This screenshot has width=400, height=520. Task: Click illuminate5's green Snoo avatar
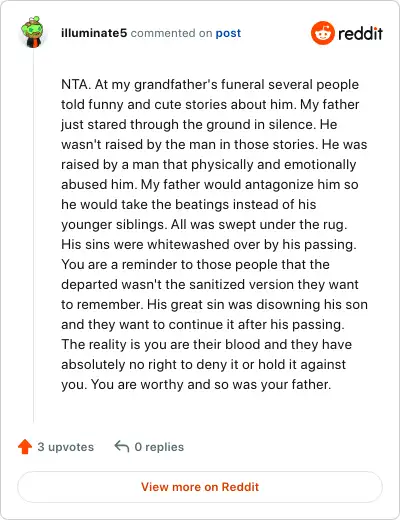tap(32, 32)
